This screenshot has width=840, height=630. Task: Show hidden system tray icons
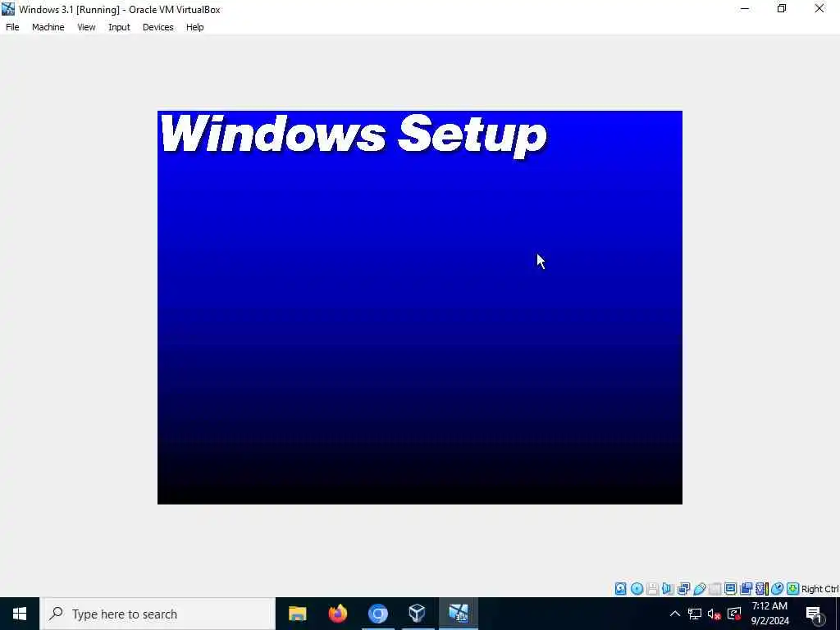pyautogui.click(x=675, y=614)
